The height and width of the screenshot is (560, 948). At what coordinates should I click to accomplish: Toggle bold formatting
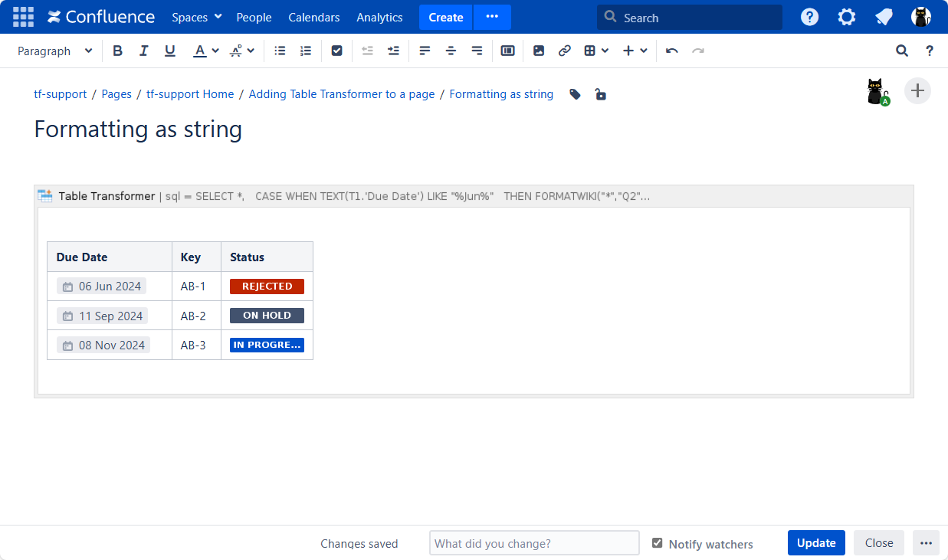pos(117,51)
